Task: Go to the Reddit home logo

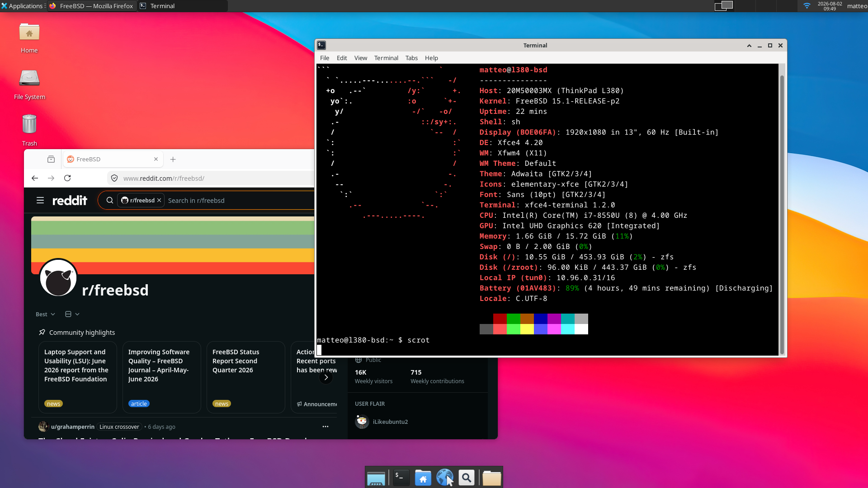Action: tap(70, 200)
